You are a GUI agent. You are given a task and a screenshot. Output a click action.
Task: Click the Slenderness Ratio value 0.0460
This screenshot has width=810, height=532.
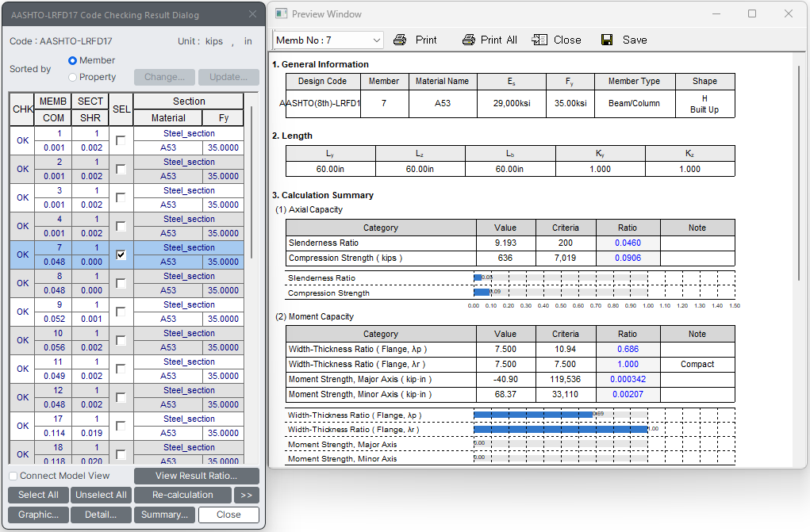tap(628, 243)
